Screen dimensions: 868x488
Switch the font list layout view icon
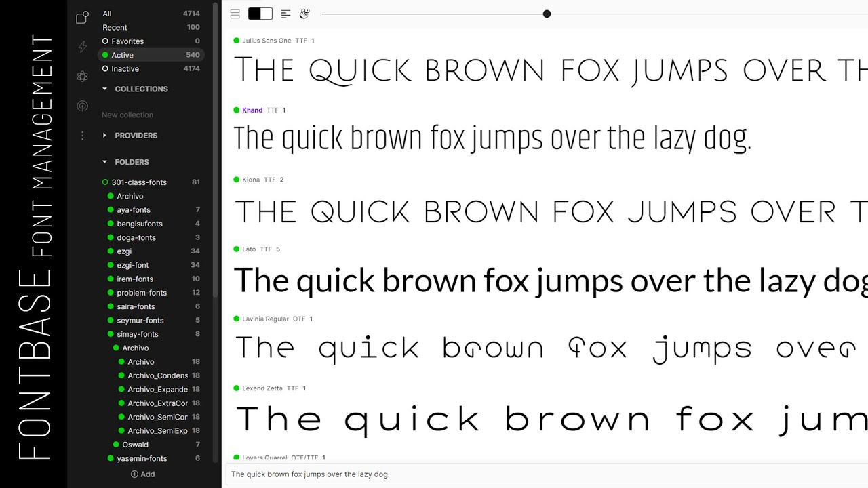click(235, 14)
